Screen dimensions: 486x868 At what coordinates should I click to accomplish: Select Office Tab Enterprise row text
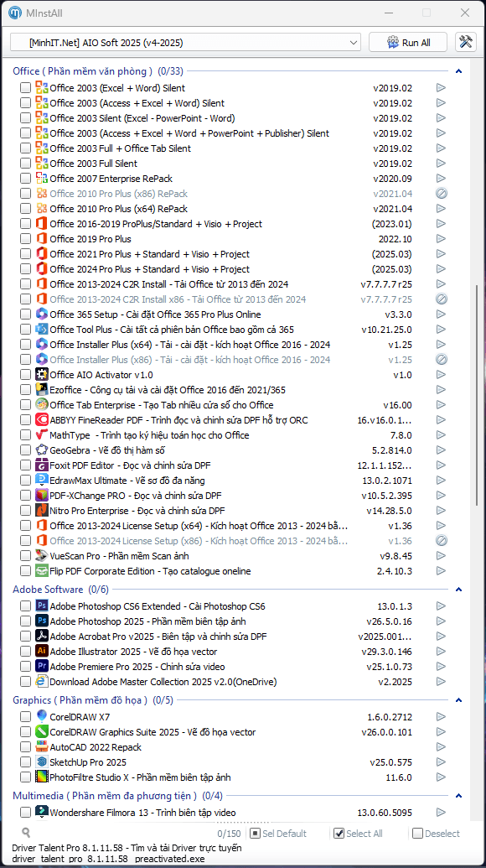tap(162, 405)
